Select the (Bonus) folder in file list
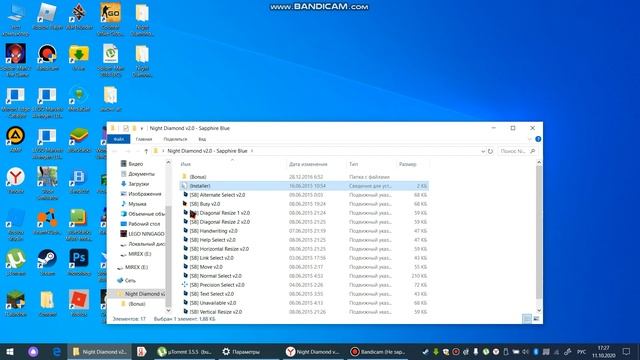This screenshot has width=640, height=360. coord(304,177)
